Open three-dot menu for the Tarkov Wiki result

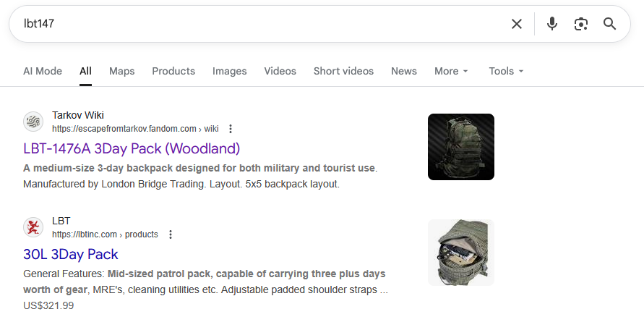click(x=231, y=129)
